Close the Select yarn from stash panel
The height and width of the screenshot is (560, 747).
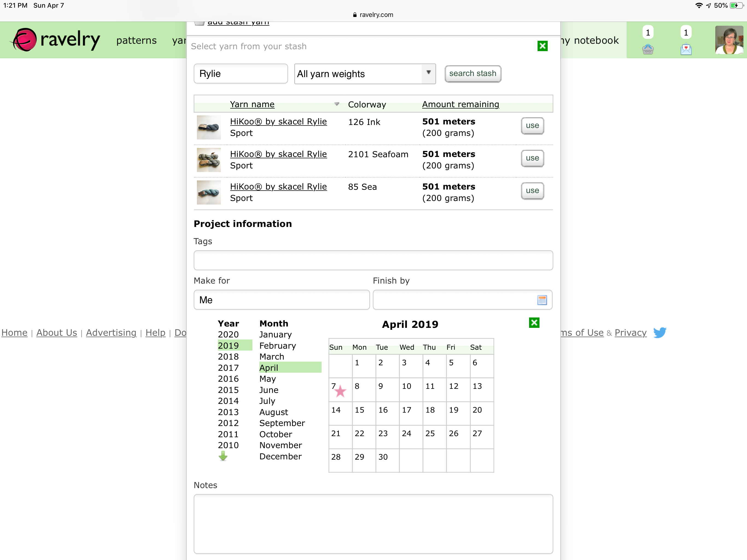542,46
